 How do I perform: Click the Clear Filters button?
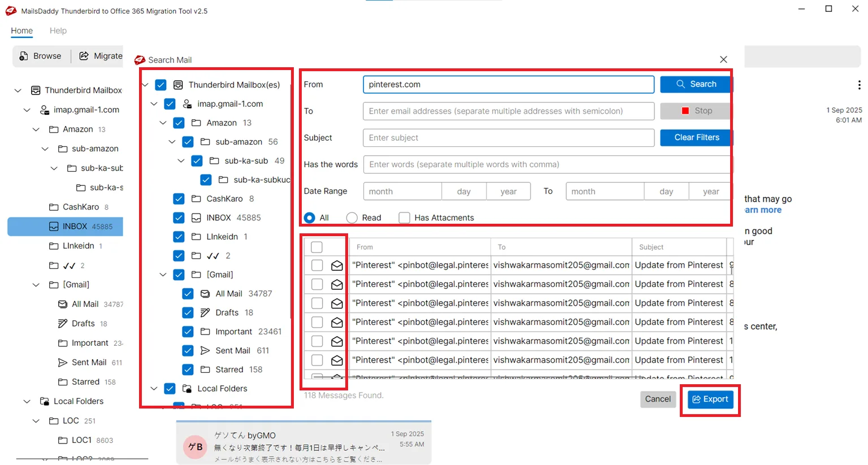coord(696,137)
